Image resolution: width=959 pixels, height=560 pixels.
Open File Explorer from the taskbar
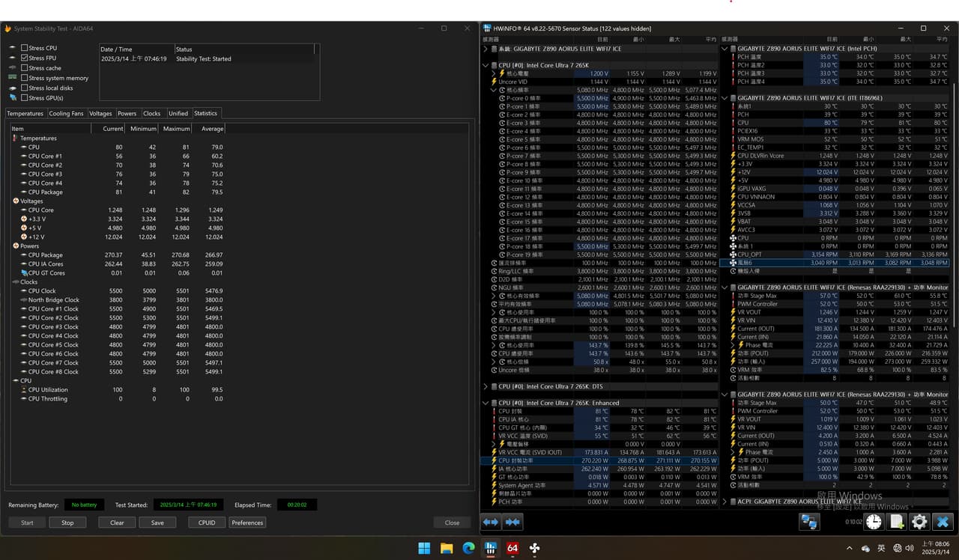point(447,548)
